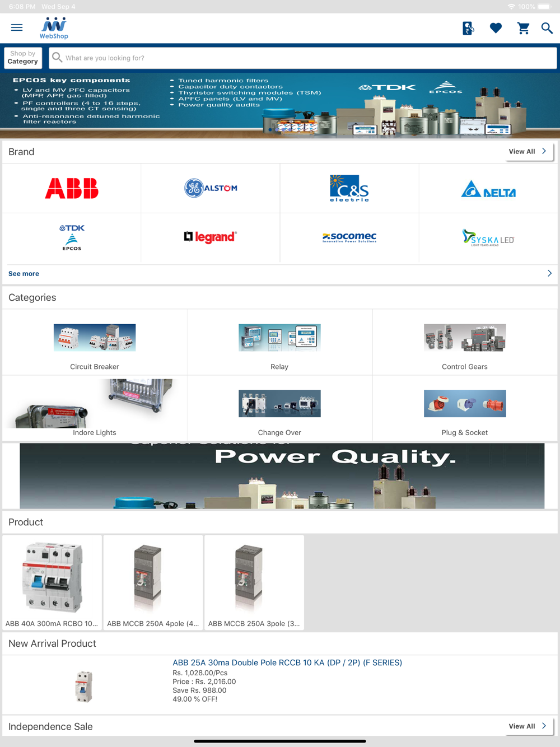This screenshot has width=560, height=747.
Task: Select the Delta brand logo
Action: pyautogui.click(x=488, y=189)
